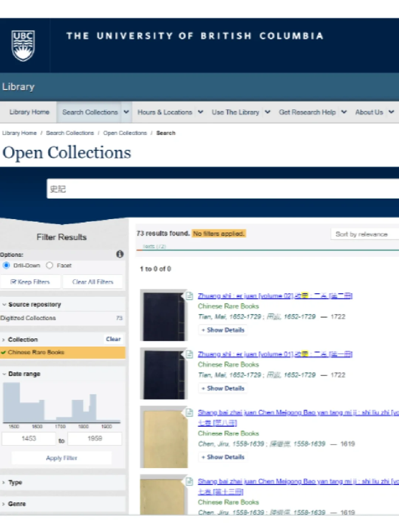Click Clear link in Collection filter
The height and width of the screenshot is (532, 399).
pos(113,339)
